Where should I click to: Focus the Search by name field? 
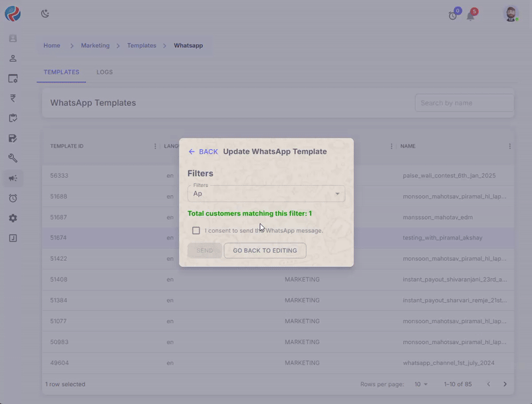click(x=464, y=103)
